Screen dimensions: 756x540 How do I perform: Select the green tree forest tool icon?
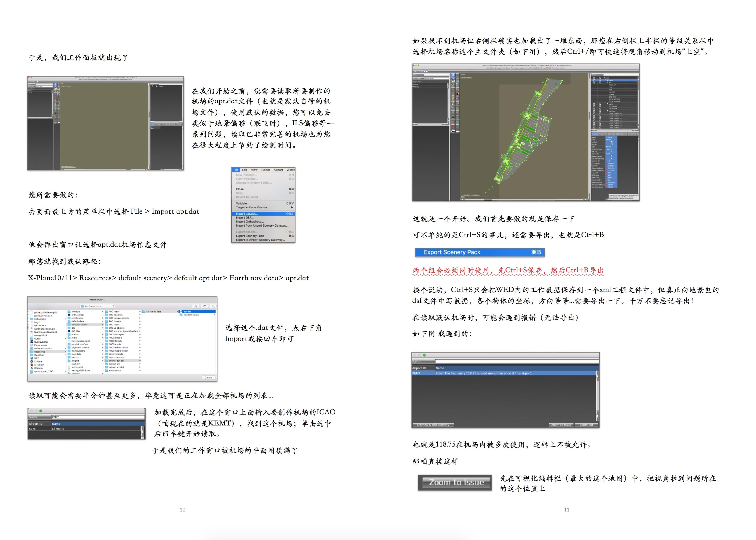coord(453,117)
